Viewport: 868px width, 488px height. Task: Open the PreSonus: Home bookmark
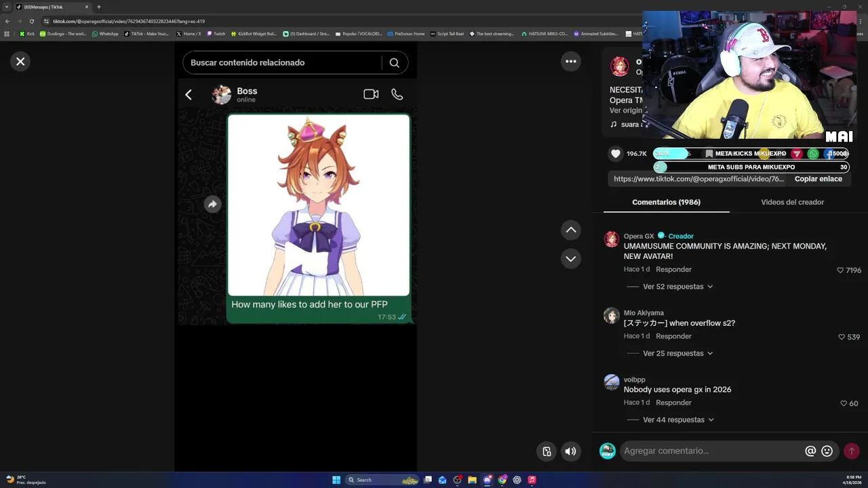(406, 33)
